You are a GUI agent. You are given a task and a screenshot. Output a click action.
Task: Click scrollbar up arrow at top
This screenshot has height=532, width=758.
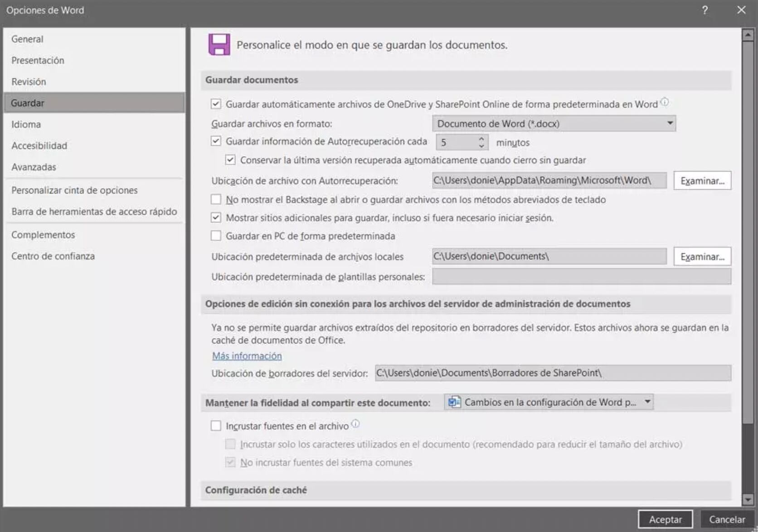[748, 35]
